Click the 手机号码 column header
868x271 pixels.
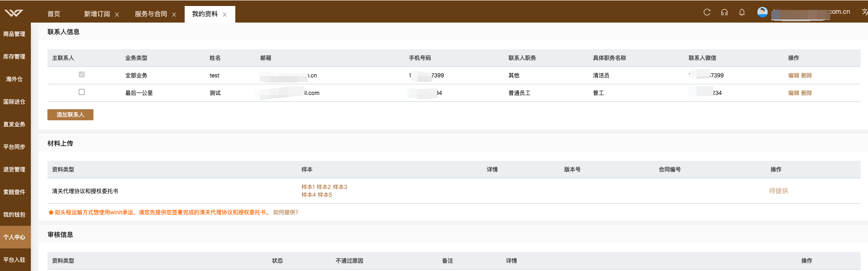pos(420,58)
